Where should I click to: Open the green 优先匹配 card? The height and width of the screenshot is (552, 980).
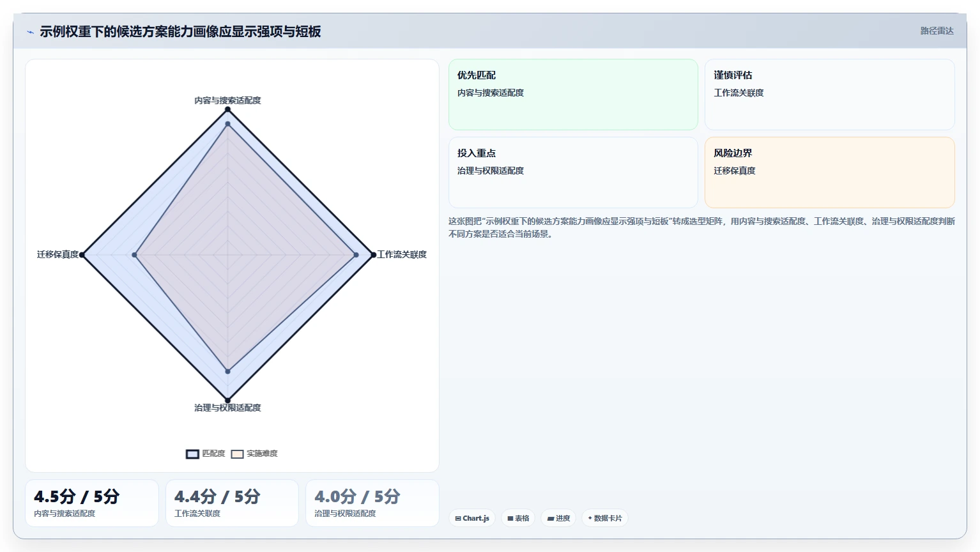pos(573,95)
